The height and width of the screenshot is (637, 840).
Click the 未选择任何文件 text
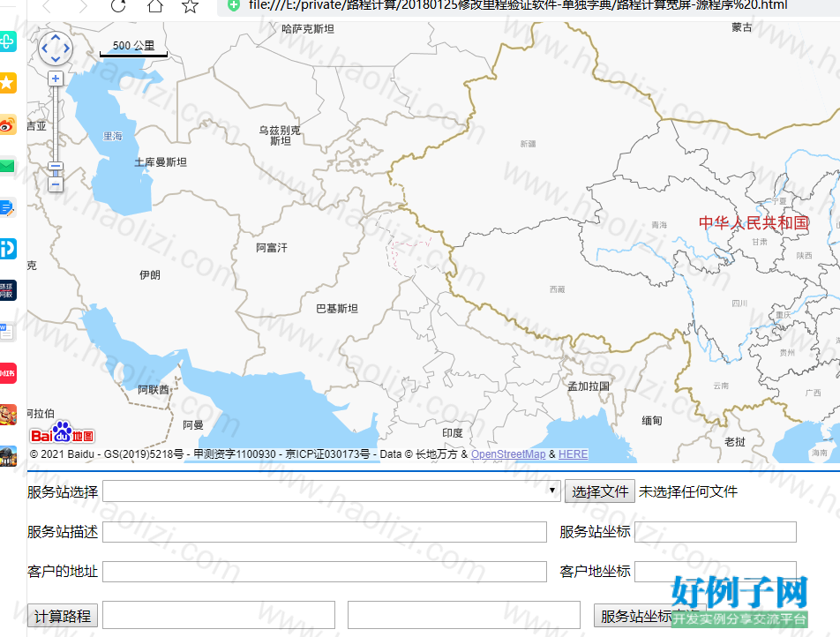[688, 491]
